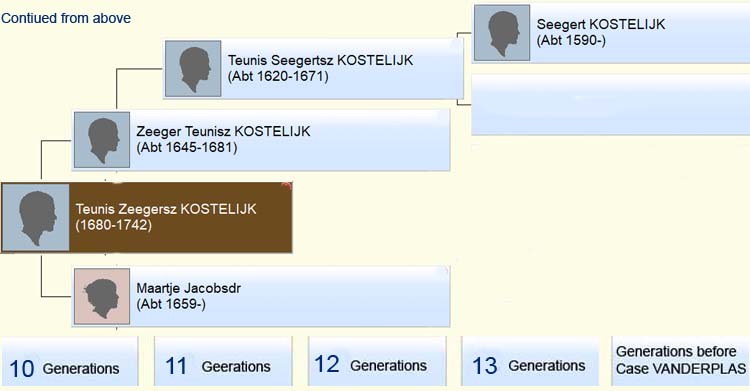Open the 10 Generations box
The height and width of the screenshot is (391, 750).
click(69, 361)
